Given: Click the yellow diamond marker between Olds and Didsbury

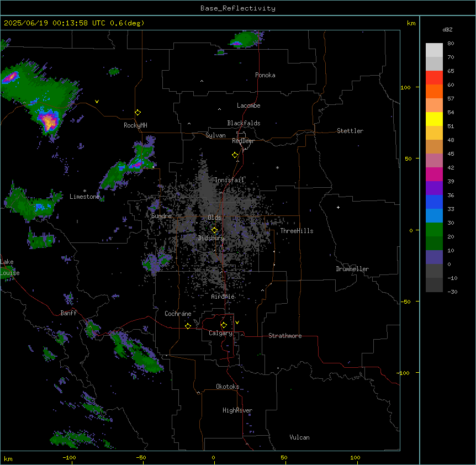Looking at the screenshot, I should (215, 230).
